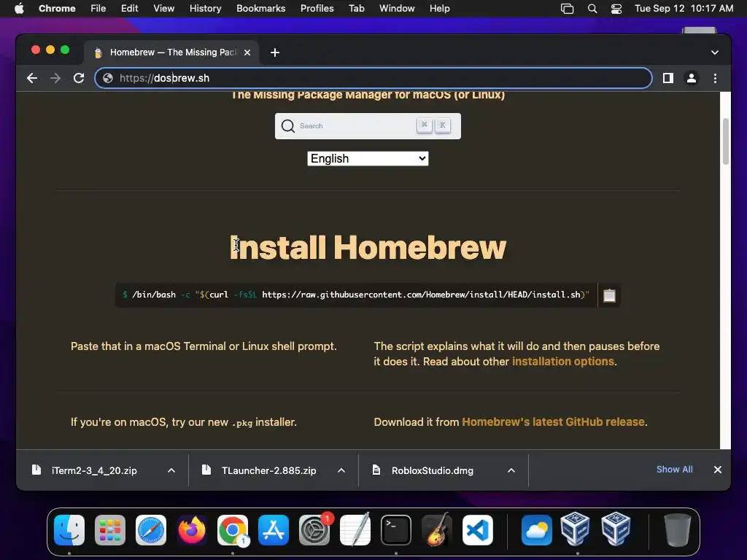Open the first VirtualBox Dock icon
Viewport: 747px width, 560px height.
(575, 529)
